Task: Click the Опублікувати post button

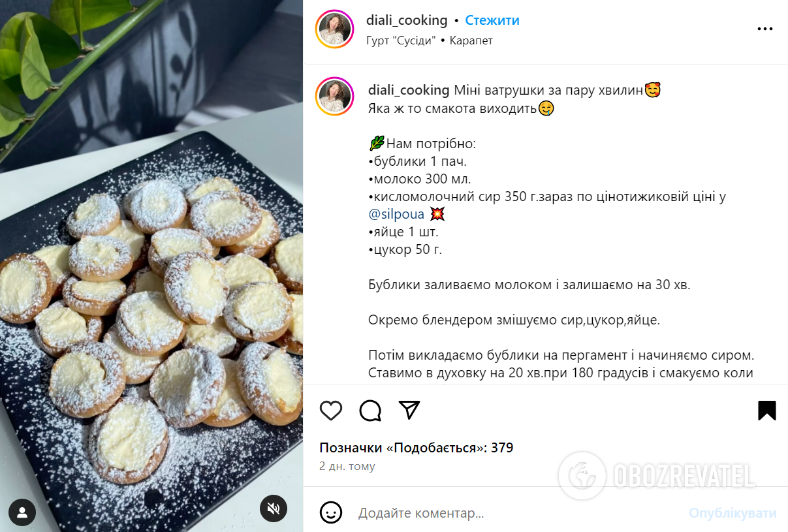Action: 733,513
